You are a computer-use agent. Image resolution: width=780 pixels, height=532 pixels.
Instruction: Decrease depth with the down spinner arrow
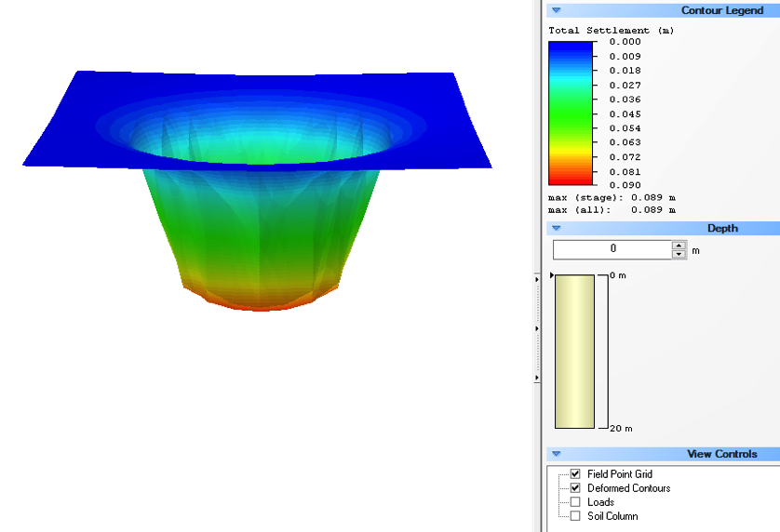point(679,254)
